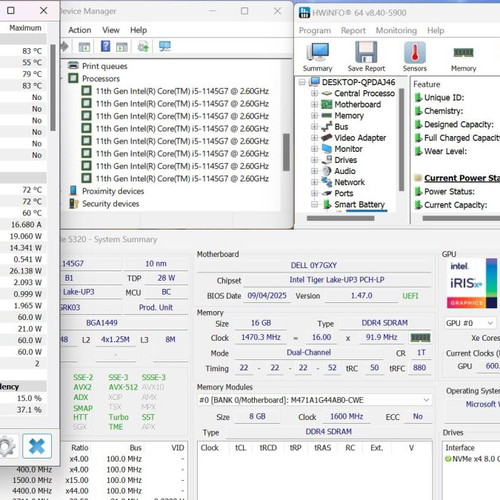Click the HWiNFO tree vertical scrollbar

tap(401, 139)
